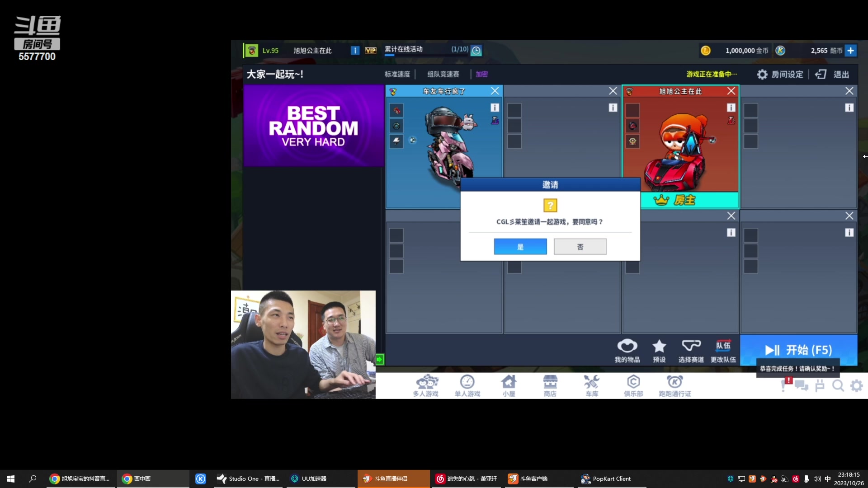Start the race with 开始 (F5)
Image resolution: width=868 pixels, height=488 pixels.
point(798,350)
